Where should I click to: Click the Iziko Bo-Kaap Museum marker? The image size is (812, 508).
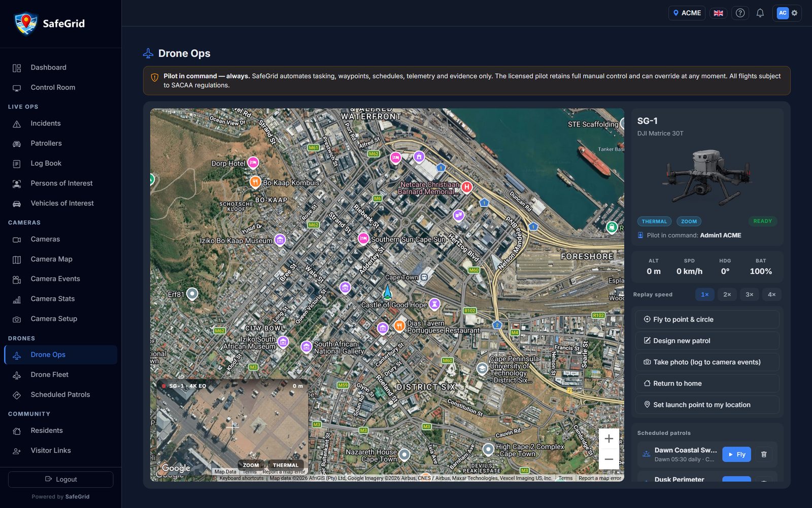[x=280, y=239]
